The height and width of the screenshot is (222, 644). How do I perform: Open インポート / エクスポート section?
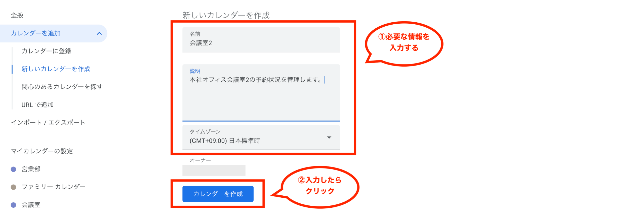pos(48,123)
